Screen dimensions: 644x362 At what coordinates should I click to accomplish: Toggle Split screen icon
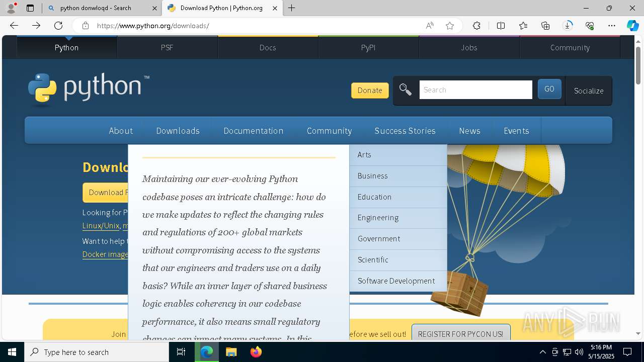501,26
